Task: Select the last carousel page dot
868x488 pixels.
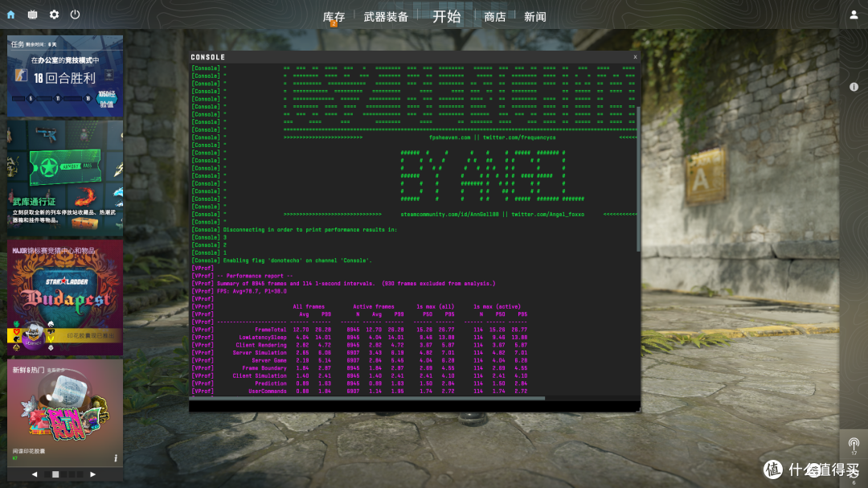Action: click(80, 474)
